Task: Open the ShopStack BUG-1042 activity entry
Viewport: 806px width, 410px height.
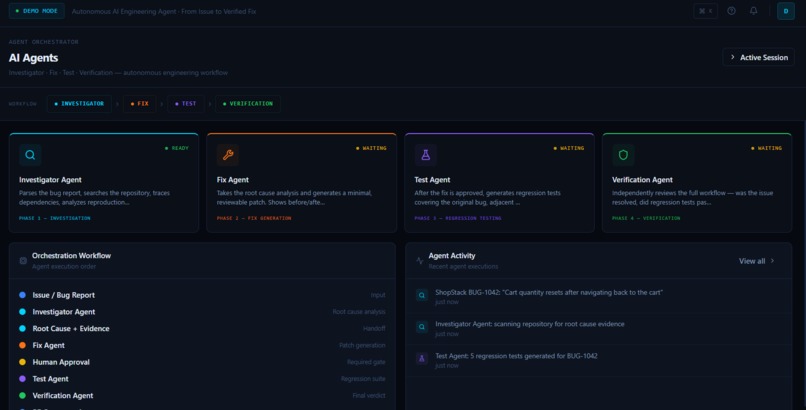Action: click(x=599, y=296)
